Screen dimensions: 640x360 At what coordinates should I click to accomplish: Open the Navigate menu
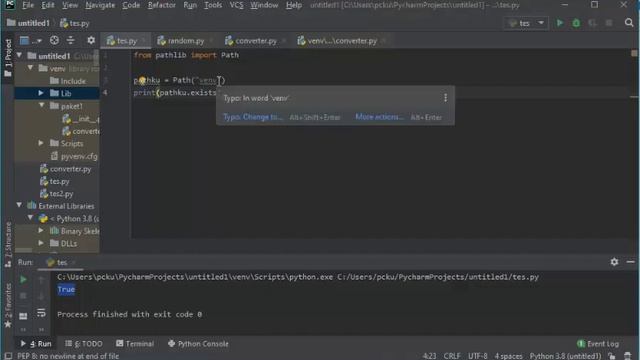pos(100,5)
